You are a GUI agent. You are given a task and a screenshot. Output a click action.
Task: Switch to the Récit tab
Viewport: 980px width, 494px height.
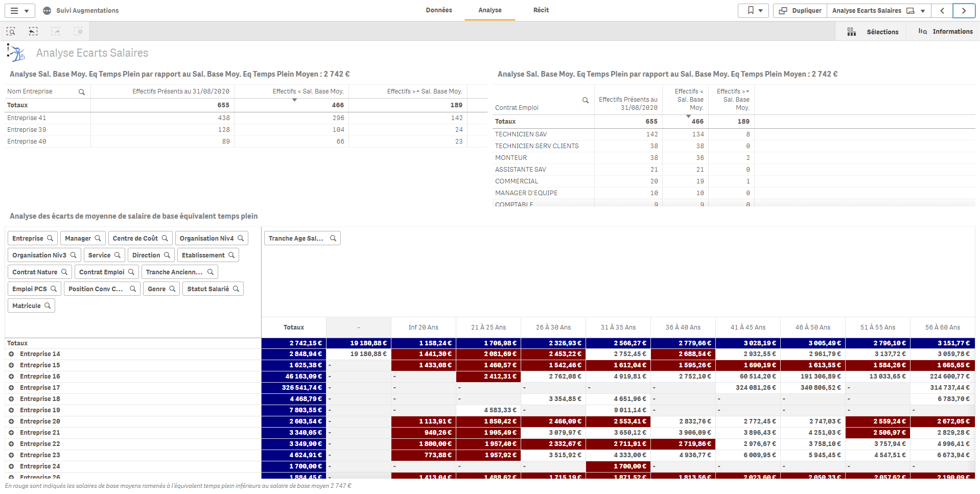[x=541, y=10]
